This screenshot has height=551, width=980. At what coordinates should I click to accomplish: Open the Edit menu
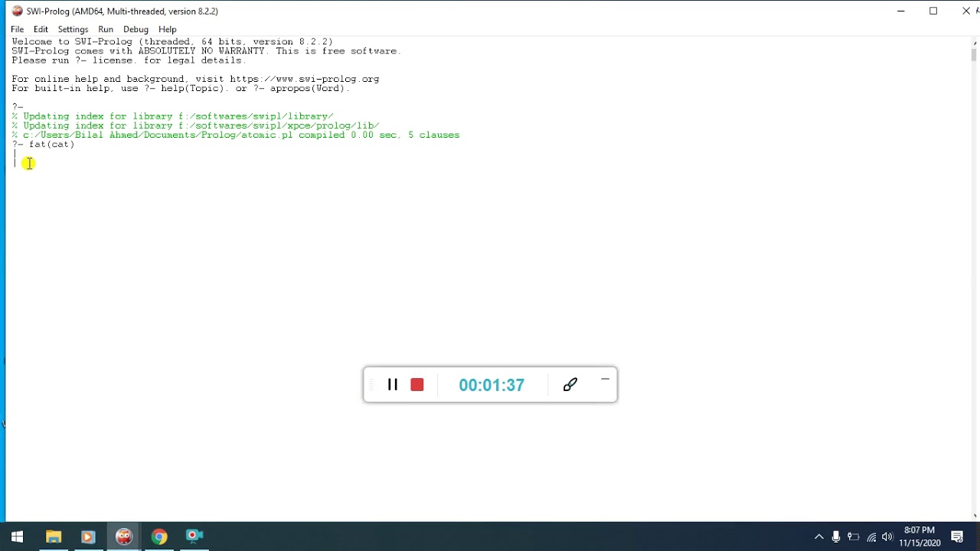41,29
